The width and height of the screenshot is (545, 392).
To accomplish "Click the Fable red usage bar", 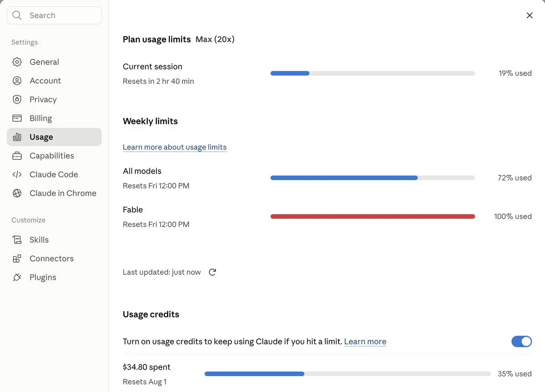I will [373, 216].
